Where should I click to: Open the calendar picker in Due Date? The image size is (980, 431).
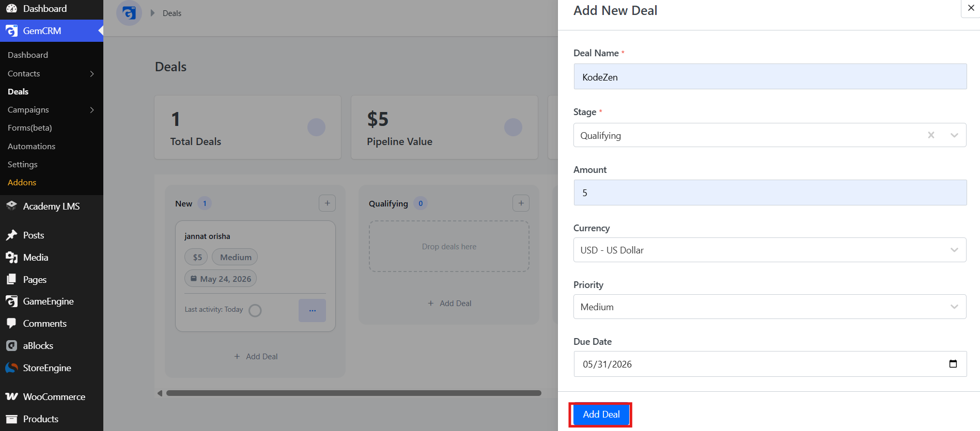tap(953, 364)
